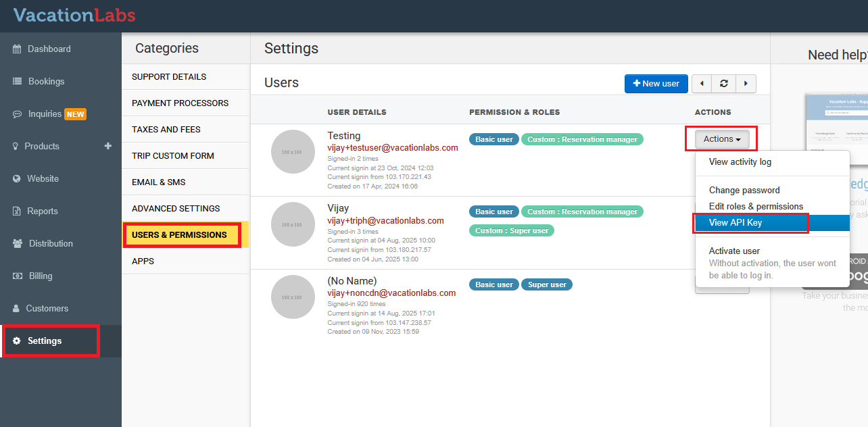
Task: Click the refresh icon in Users toolbar
Action: [x=724, y=84]
